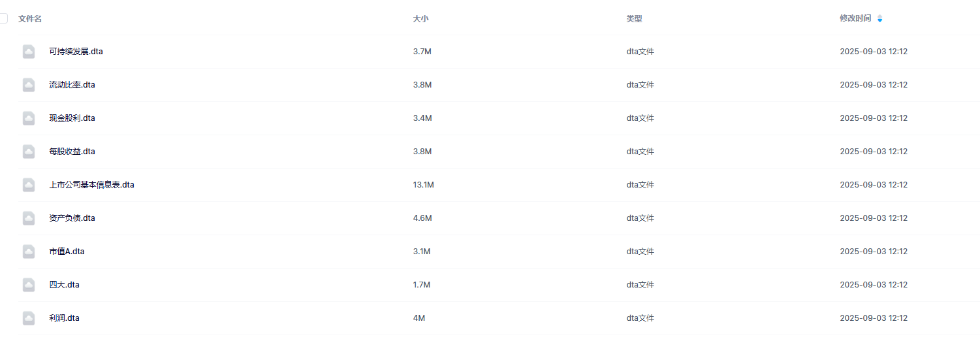Click file icon next to 可持续发展.dta
This screenshot has height=362, width=980.
[29, 52]
